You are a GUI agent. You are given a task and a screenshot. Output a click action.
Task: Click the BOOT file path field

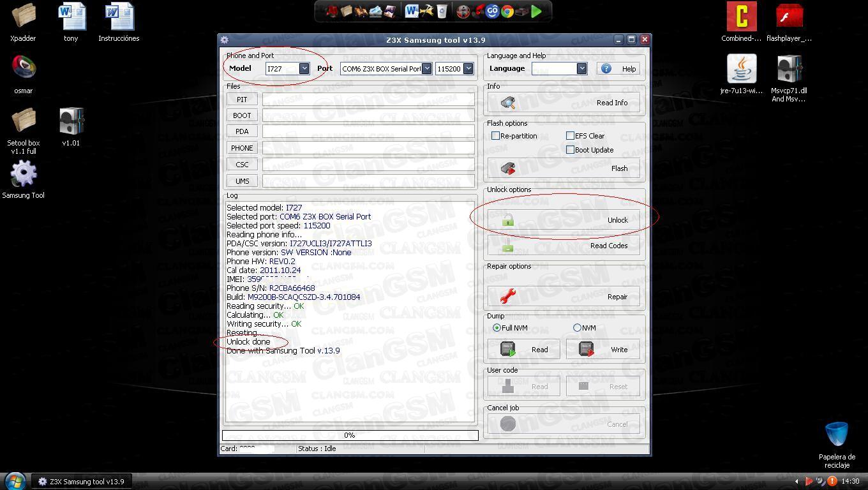[368, 115]
